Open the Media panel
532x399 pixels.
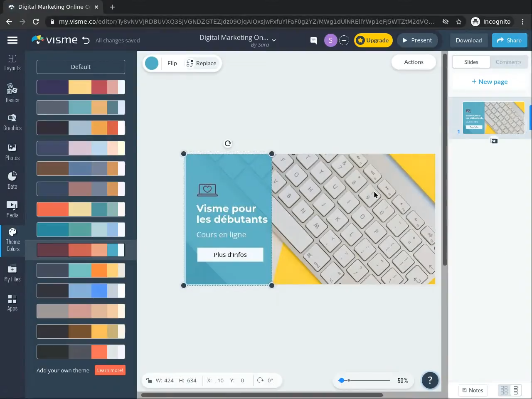click(x=12, y=209)
